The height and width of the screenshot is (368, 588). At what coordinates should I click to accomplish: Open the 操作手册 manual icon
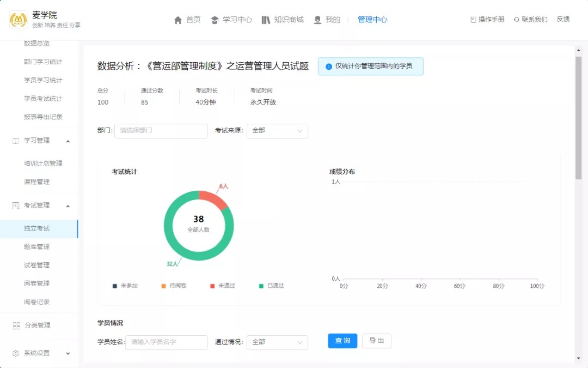pyautogui.click(x=473, y=20)
